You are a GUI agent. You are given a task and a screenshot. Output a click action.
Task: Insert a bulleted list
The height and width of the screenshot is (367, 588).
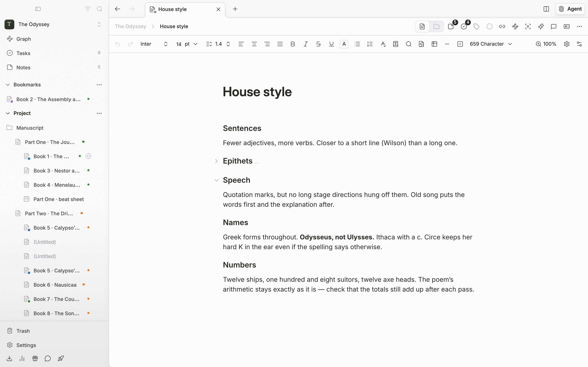(x=357, y=44)
